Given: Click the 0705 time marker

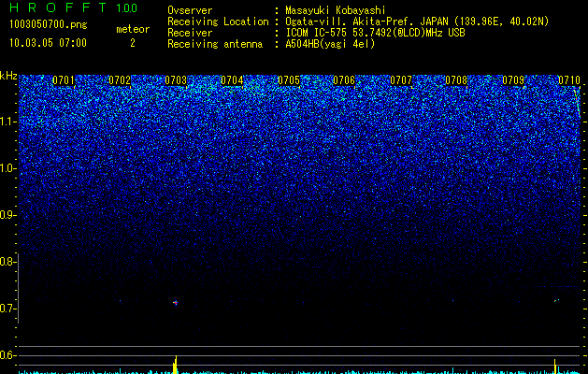Looking at the screenshot, I should tap(289, 79).
